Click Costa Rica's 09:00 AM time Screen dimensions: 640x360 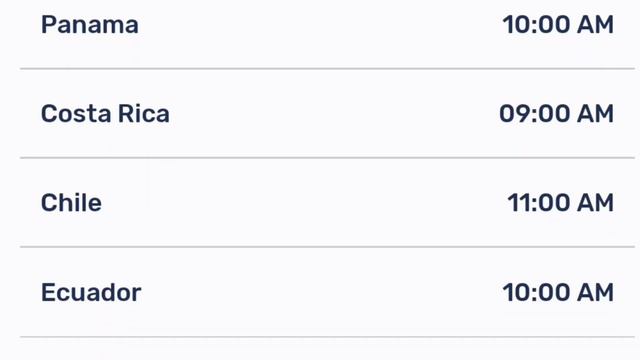[556, 113]
